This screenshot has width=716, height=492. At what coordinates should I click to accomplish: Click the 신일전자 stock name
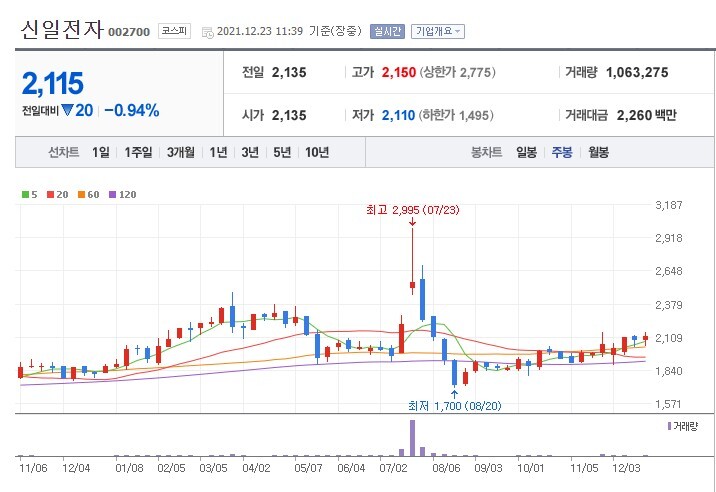point(62,29)
